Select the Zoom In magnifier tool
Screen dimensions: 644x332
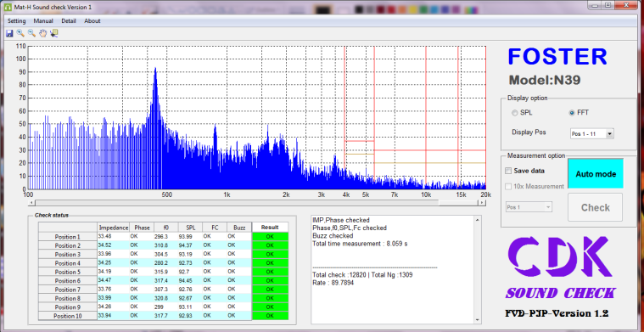20,33
